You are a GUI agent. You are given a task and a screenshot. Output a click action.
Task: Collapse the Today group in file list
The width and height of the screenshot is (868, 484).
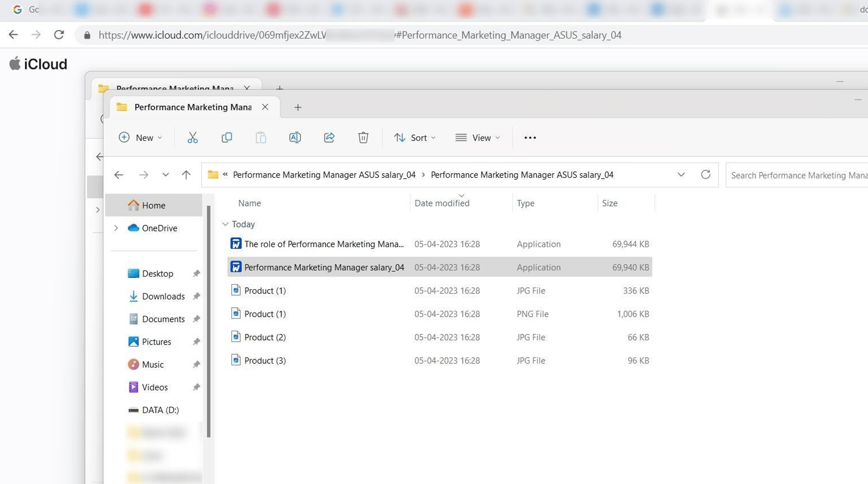click(225, 224)
